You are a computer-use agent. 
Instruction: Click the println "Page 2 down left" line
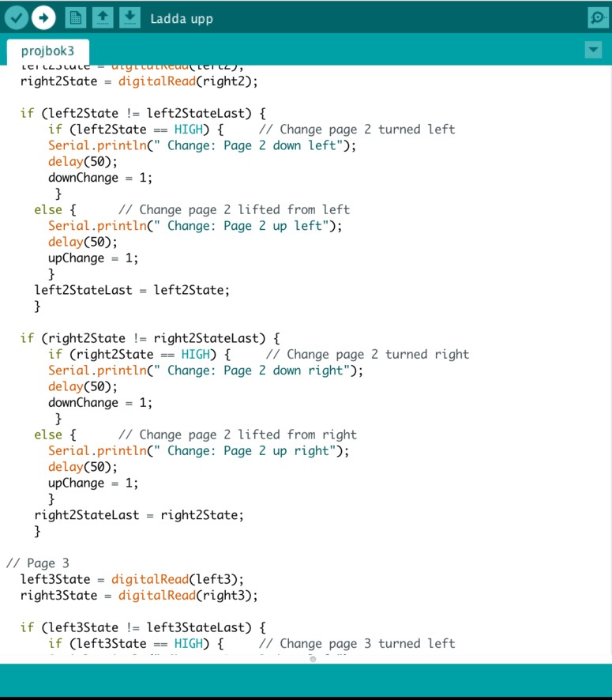point(202,146)
